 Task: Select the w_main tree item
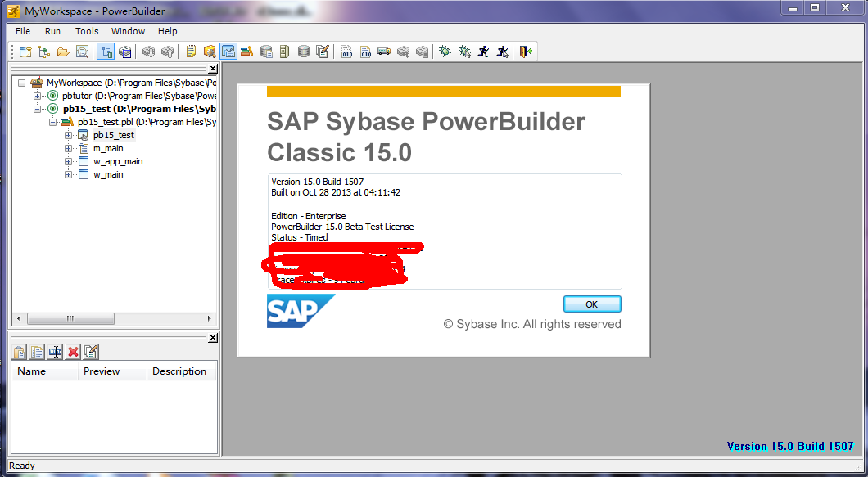[108, 175]
